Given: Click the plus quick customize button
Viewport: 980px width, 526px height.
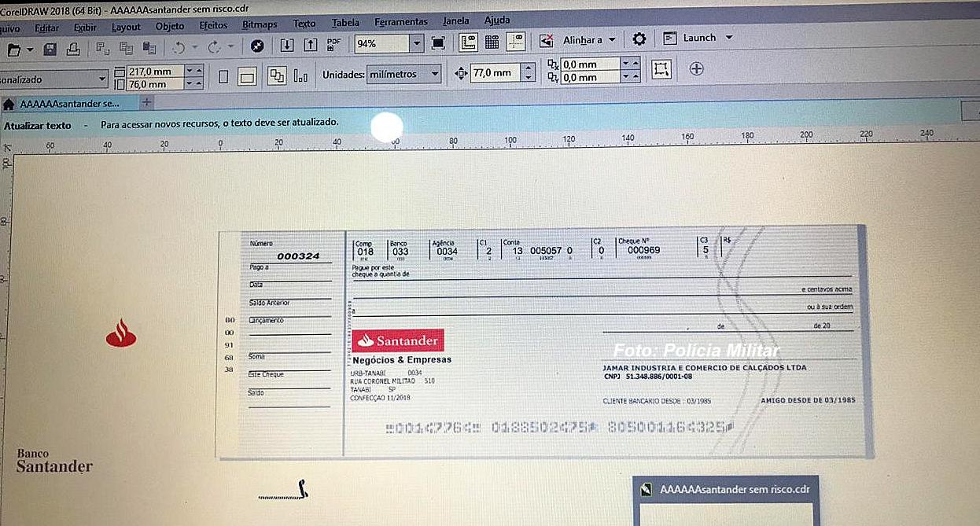Looking at the screenshot, I should (696, 69).
